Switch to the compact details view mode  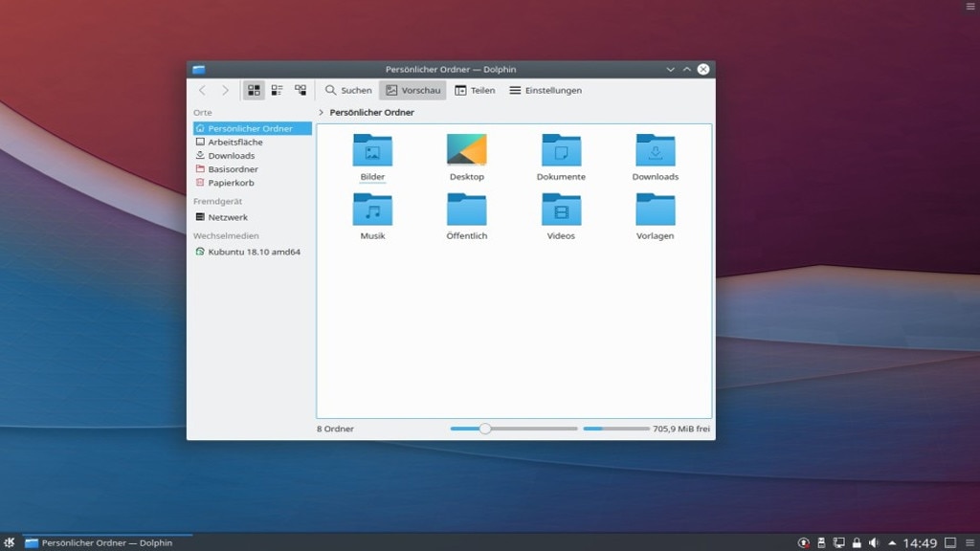(277, 90)
